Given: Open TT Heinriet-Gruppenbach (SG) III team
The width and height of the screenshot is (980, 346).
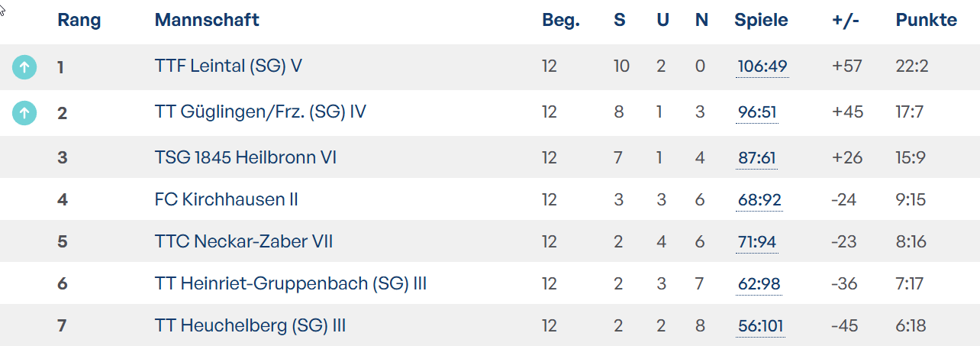Looking at the screenshot, I should pyautogui.click(x=291, y=284).
